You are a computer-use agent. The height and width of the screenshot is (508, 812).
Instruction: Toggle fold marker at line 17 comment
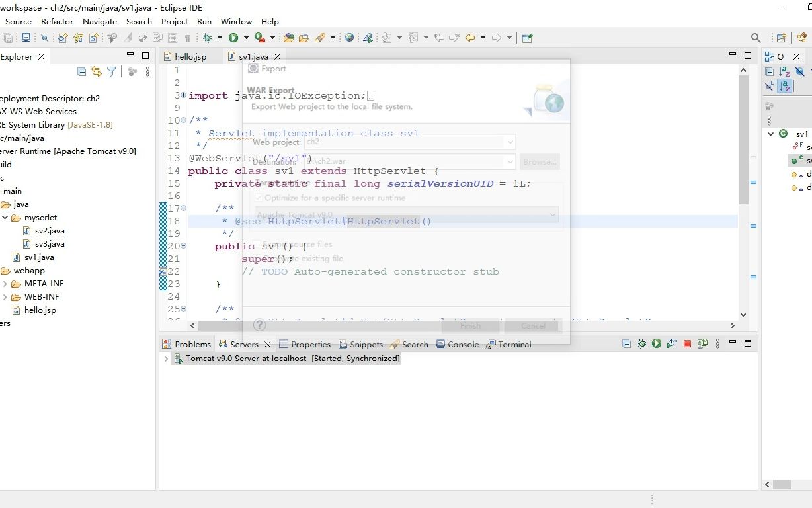[x=184, y=208]
